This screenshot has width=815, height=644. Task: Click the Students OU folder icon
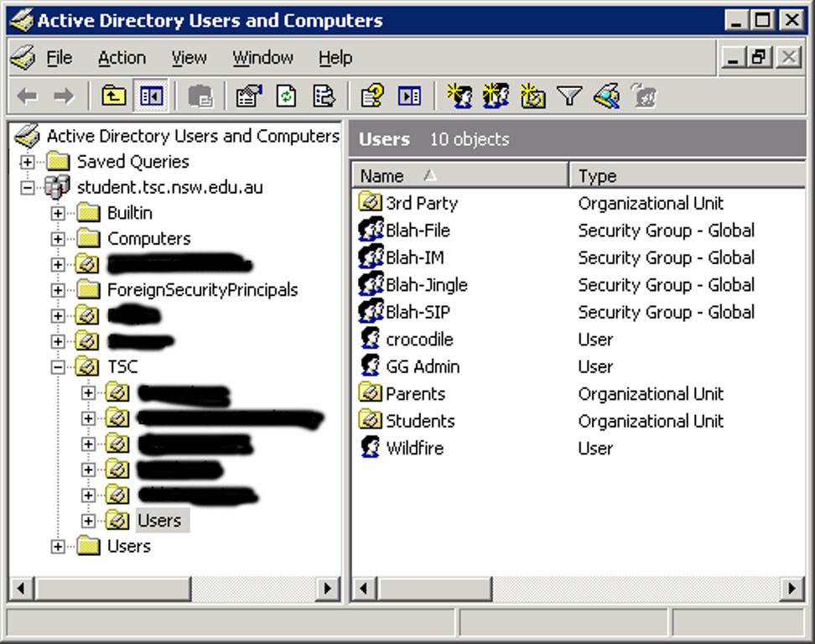370,420
